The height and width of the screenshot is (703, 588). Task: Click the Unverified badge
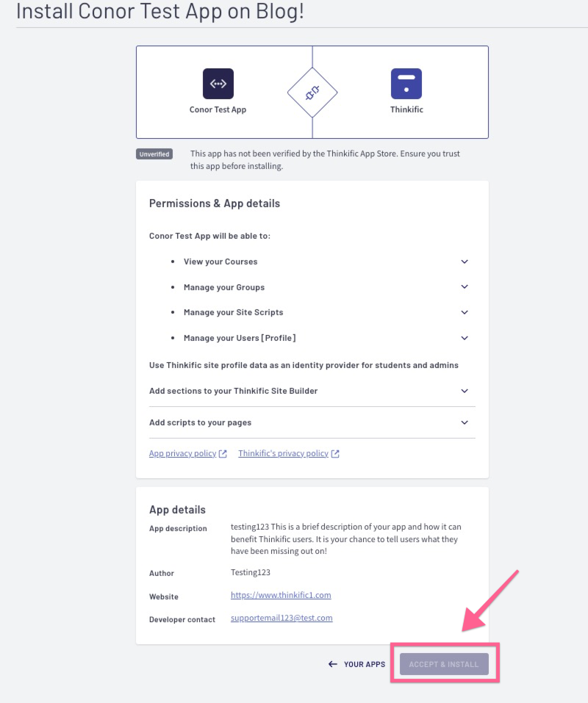click(154, 154)
